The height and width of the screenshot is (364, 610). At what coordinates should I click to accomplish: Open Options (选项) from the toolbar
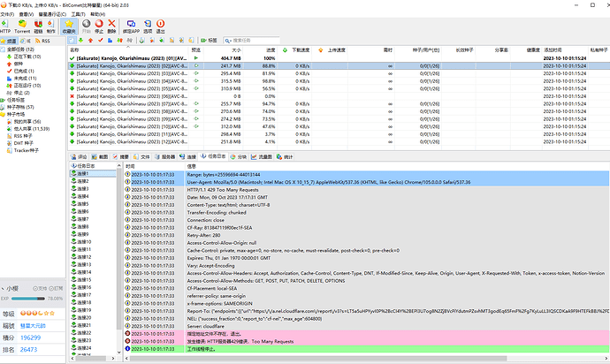[148, 27]
